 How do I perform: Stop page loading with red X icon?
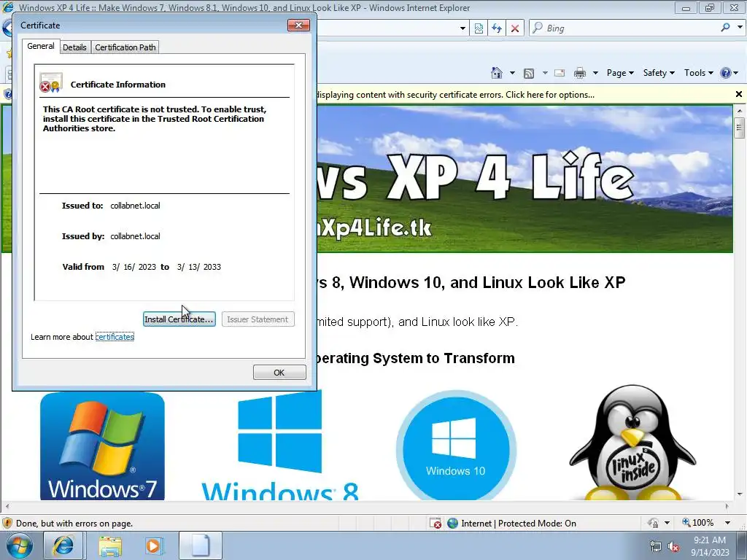(515, 28)
